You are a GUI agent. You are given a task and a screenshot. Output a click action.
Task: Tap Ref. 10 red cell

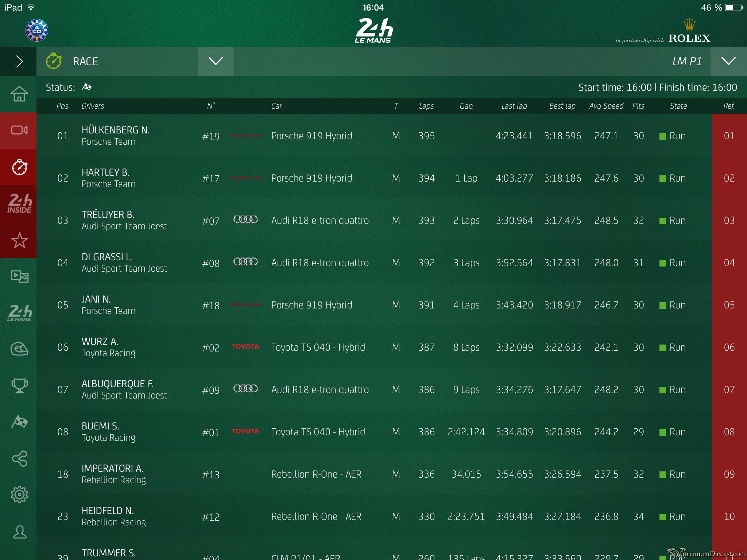(729, 516)
